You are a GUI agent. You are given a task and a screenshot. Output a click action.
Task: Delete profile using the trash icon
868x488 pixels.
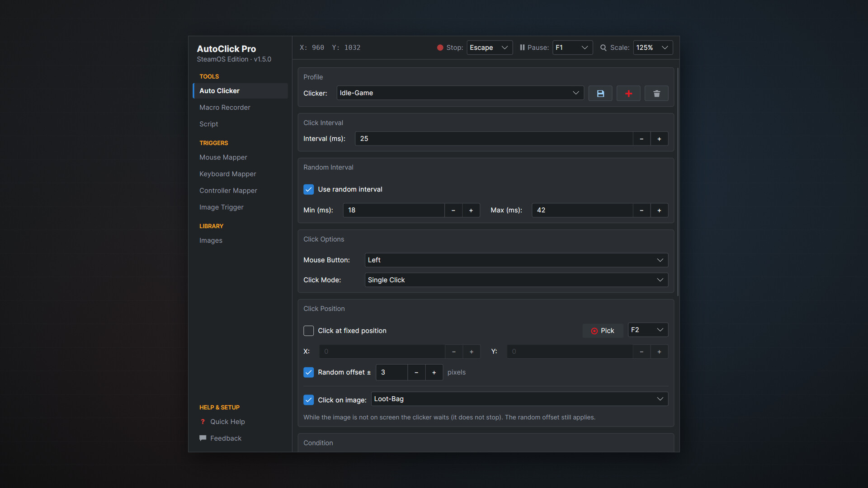656,94
